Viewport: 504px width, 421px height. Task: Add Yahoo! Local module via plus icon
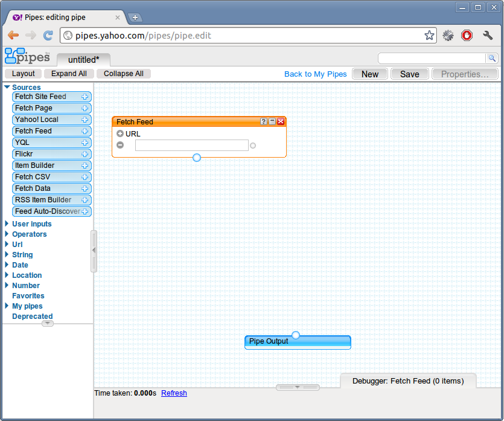pyautogui.click(x=85, y=120)
